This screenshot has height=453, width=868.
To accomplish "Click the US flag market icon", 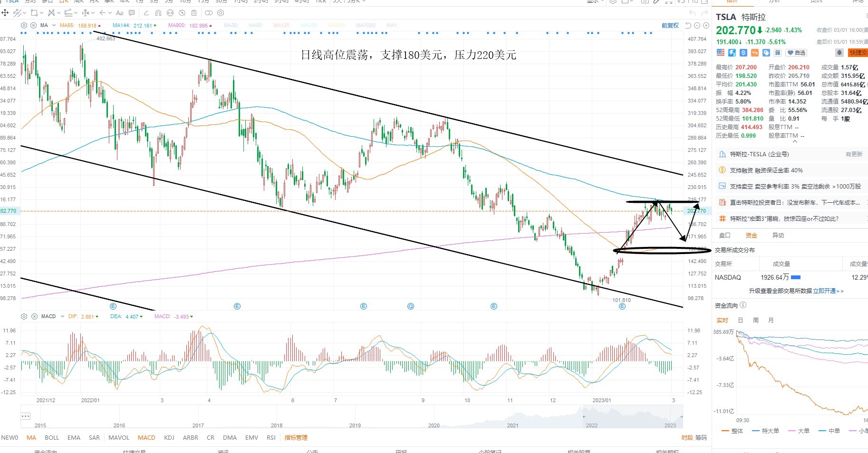I will click(721, 52).
